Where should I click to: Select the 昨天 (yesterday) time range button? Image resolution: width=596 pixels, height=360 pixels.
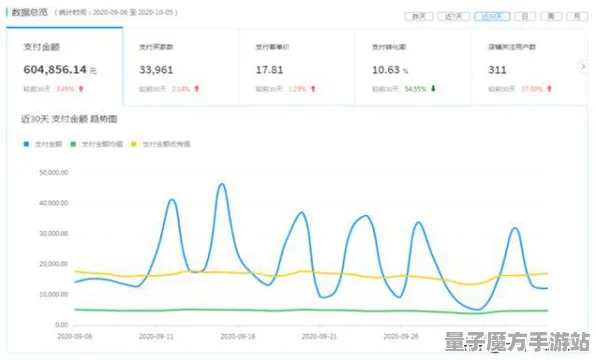pos(419,16)
